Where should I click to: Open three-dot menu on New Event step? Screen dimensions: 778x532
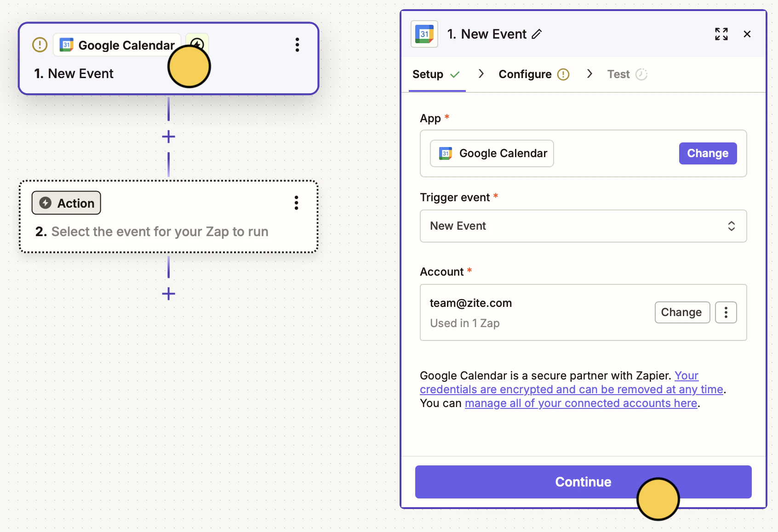click(297, 45)
